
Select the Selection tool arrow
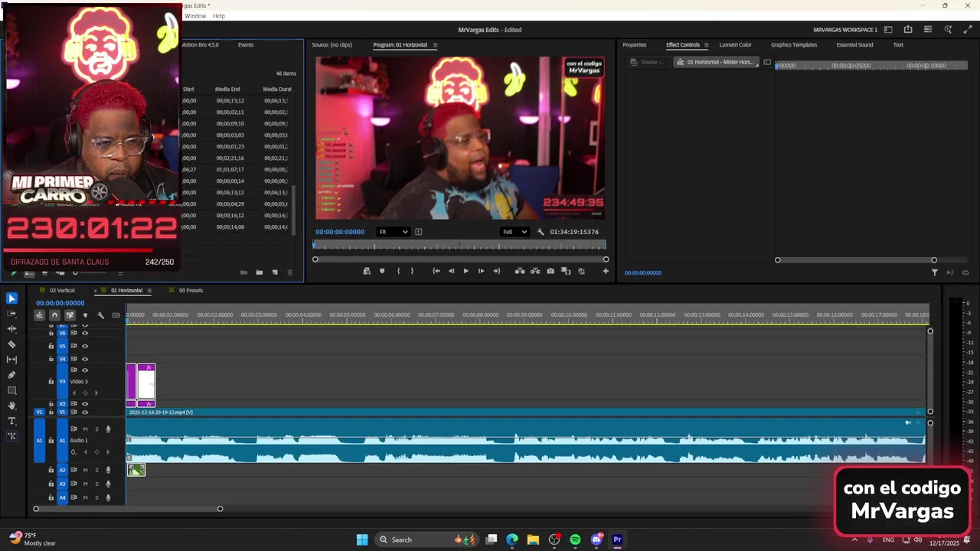pyautogui.click(x=11, y=298)
